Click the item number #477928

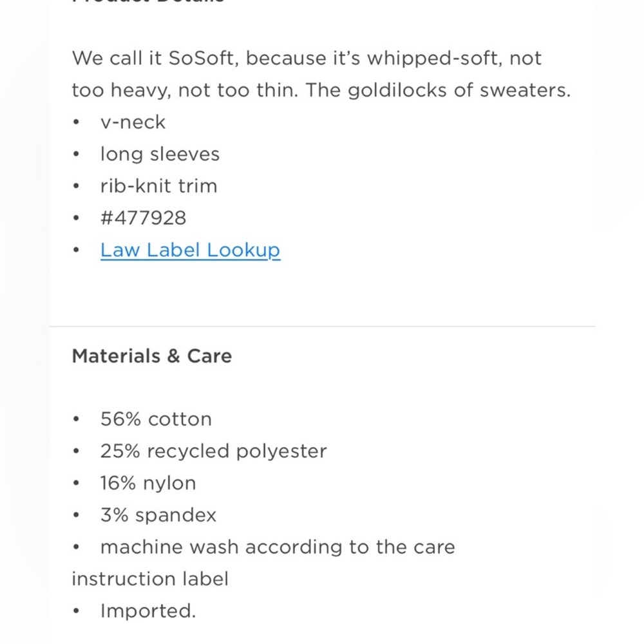(143, 218)
